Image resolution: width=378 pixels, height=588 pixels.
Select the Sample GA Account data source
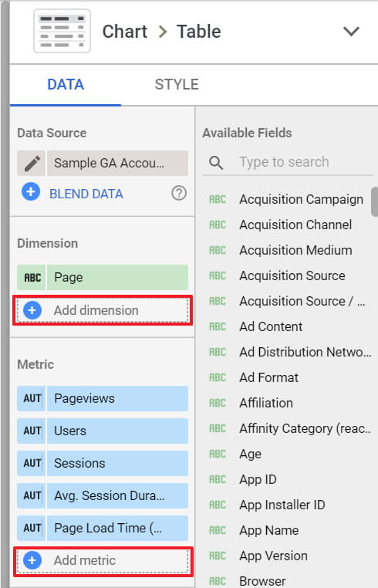(117, 163)
